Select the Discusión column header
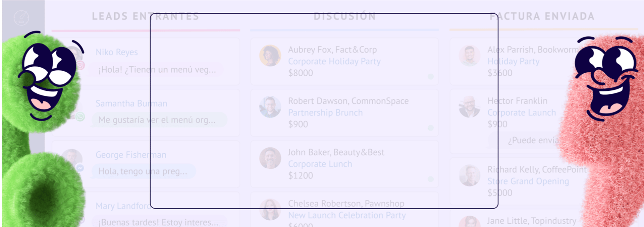644x227 pixels. [x=345, y=16]
